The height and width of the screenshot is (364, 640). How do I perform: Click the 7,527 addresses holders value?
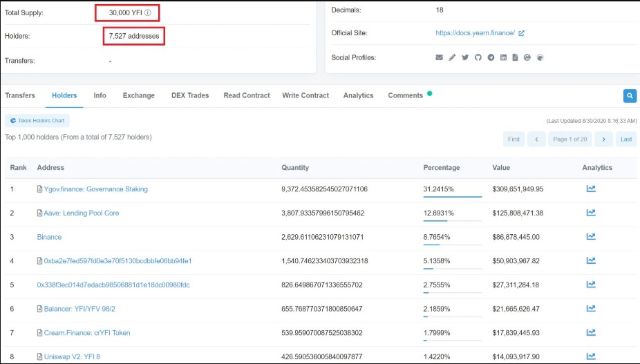coord(134,36)
